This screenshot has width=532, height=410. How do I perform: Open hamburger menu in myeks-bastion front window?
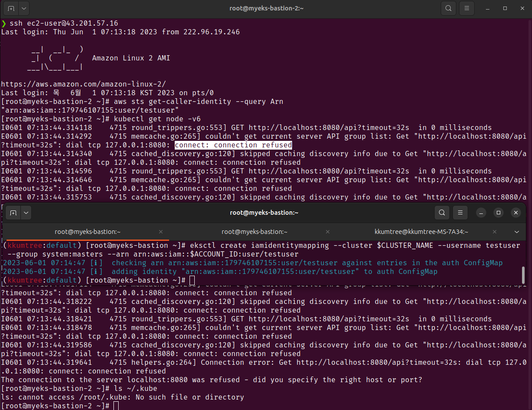460,213
